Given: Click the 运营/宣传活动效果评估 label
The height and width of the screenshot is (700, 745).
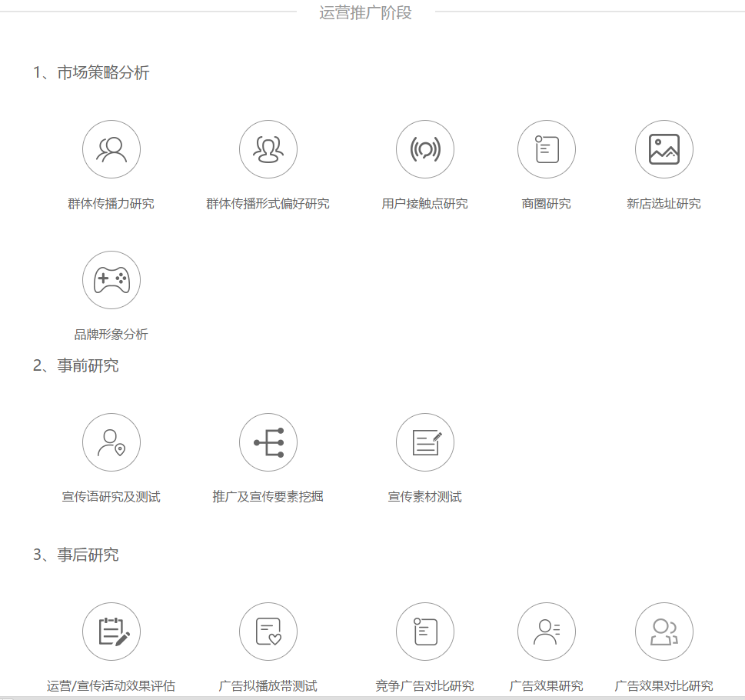Looking at the screenshot, I should click(111, 686).
